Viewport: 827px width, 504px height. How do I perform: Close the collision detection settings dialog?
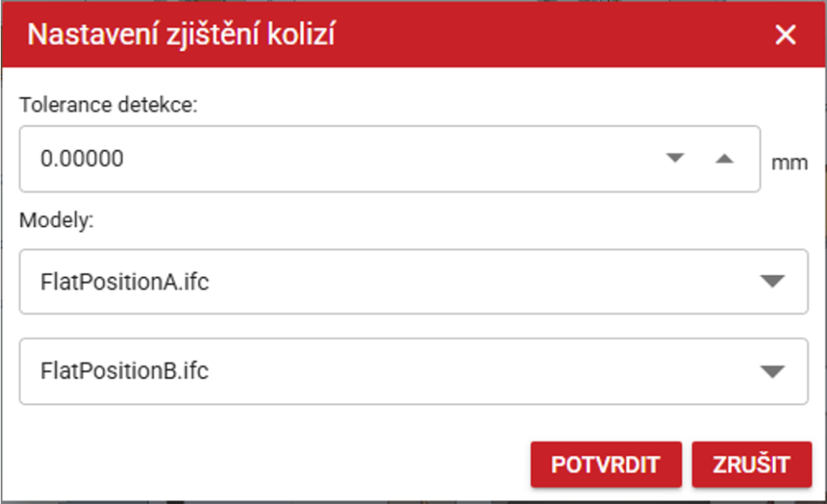pos(785,35)
